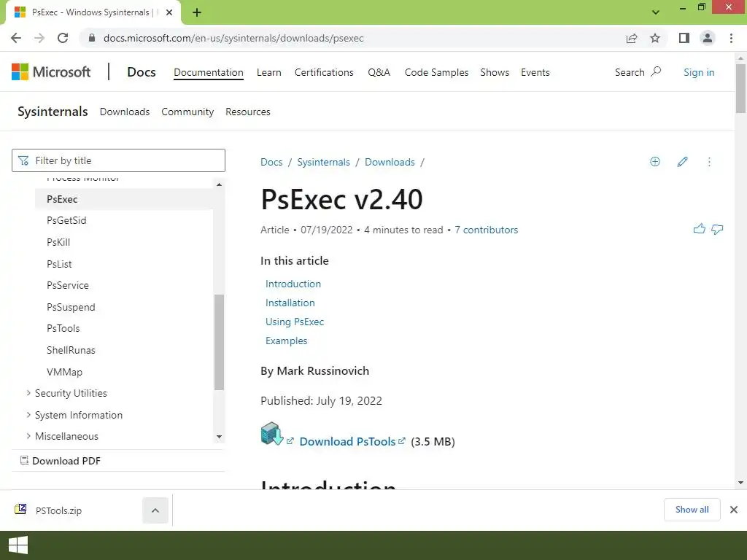Open Code Samples in the header
Image resolution: width=747 pixels, height=560 pixels.
pyautogui.click(x=436, y=72)
